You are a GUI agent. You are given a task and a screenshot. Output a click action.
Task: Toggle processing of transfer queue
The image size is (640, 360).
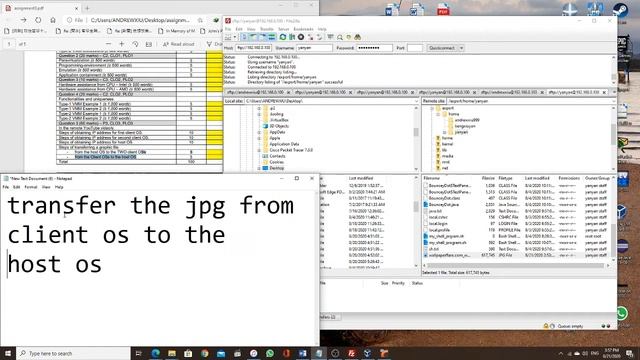[292, 37]
